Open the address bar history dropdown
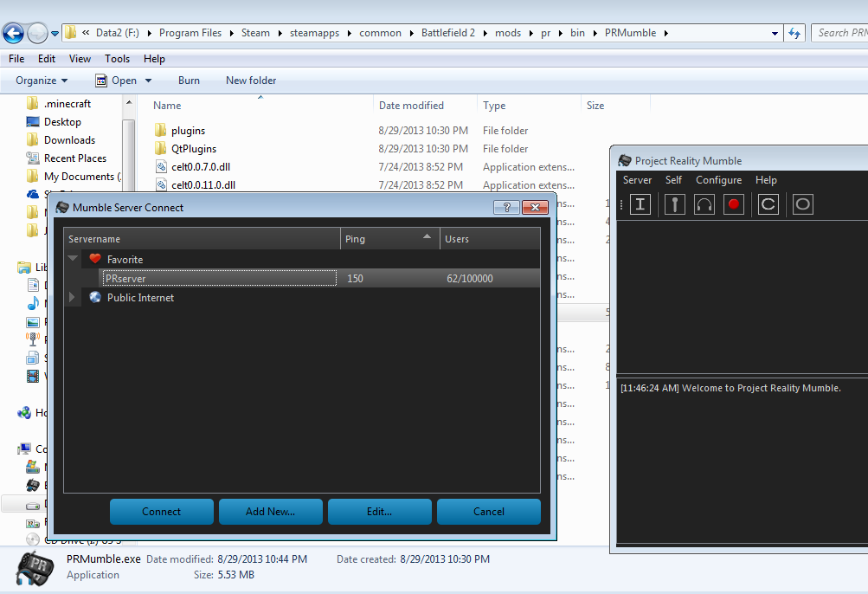This screenshot has height=594, width=868. (775, 33)
